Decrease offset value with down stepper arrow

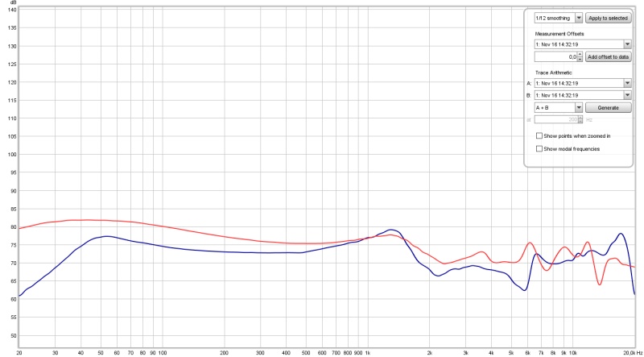click(580, 60)
